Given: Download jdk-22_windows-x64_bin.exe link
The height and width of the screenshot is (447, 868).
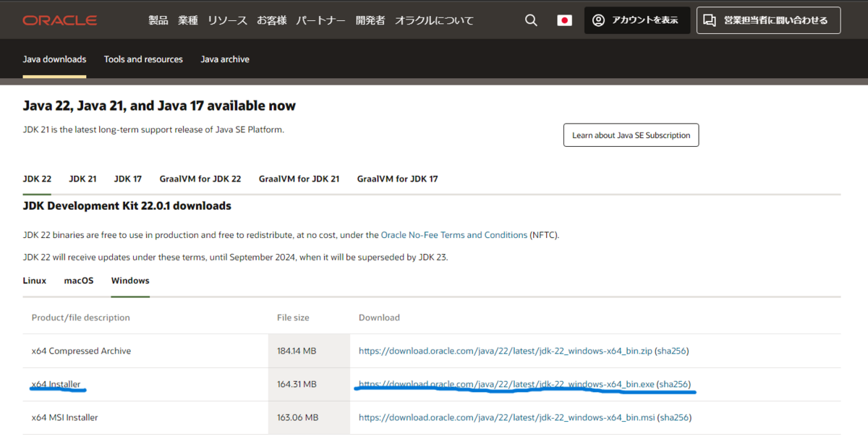Looking at the screenshot, I should tap(506, 384).
